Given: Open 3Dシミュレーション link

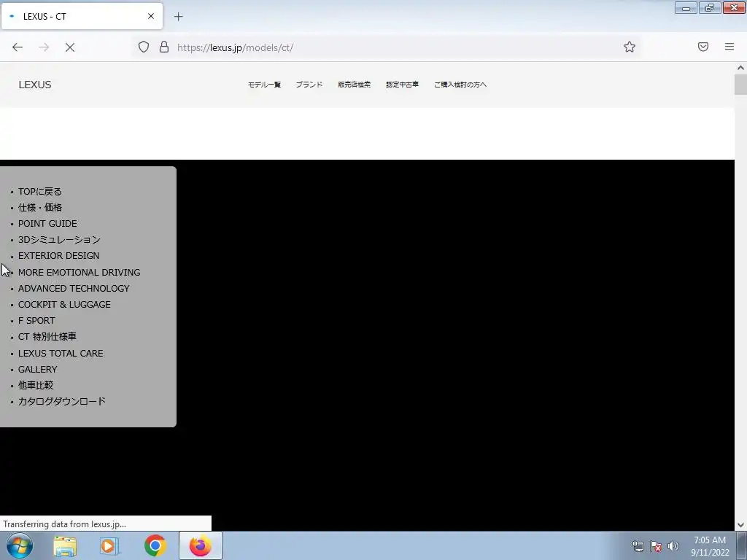Looking at the screenshot, I should point(59,239).
